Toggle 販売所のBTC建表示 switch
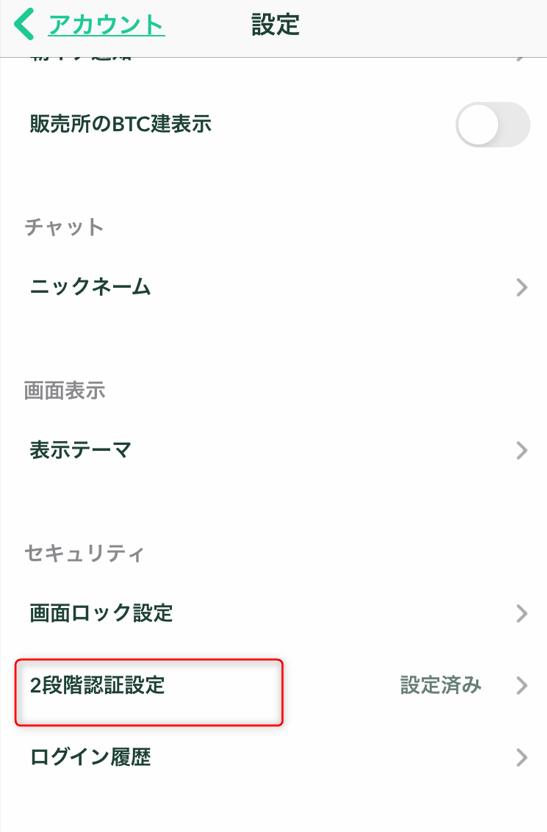The image size is (547, 832). point(492,125)
